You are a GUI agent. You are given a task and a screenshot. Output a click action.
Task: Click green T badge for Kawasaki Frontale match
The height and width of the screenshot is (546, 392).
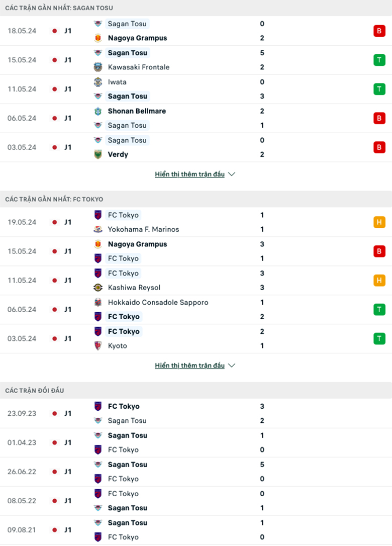click(x=379, y=60)
